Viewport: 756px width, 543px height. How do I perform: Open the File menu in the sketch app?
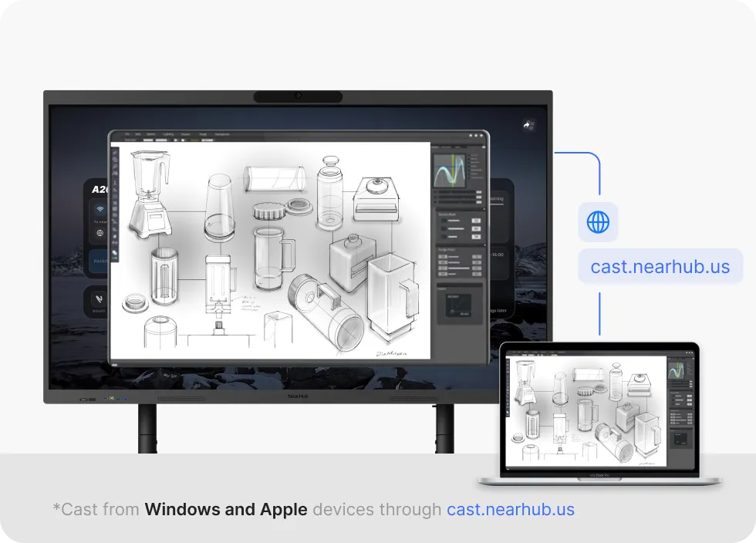127,134
